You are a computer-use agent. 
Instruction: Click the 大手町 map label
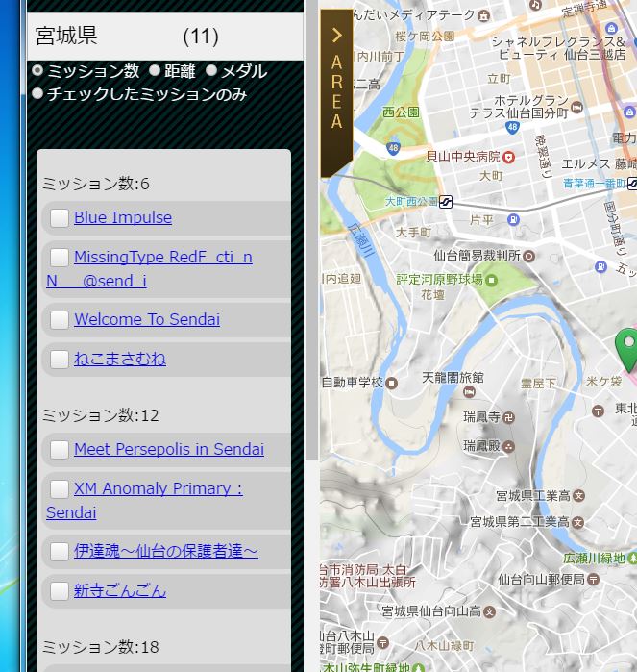coord(413,233)
